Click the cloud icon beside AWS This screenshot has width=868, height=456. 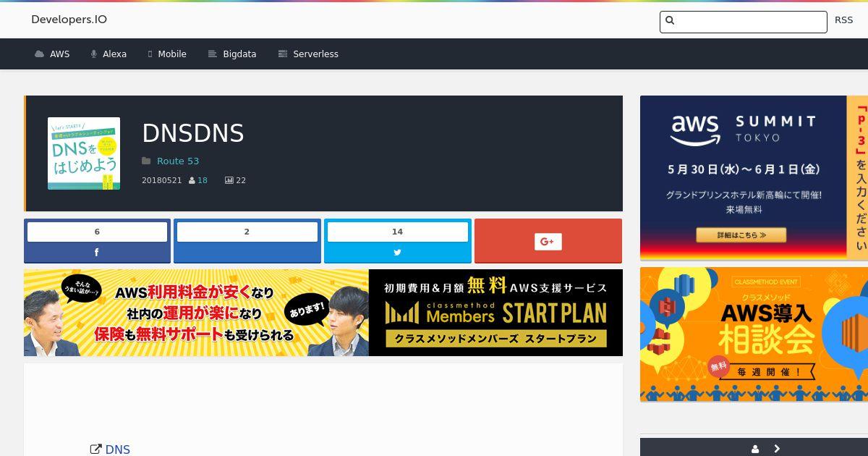tap(39, 54)
